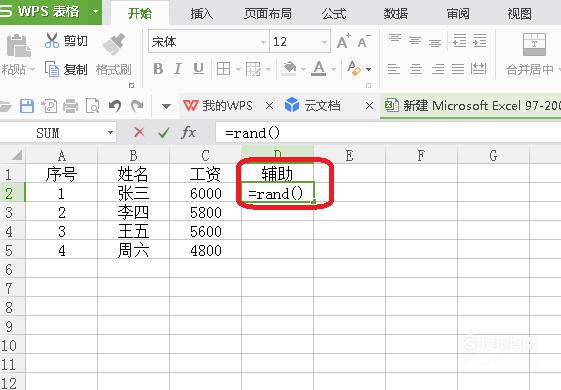Viewport: 561px width, 390px height.
Task: Click the Copy (复制) button
Action: pyautogui.click(x=67, y=69)
